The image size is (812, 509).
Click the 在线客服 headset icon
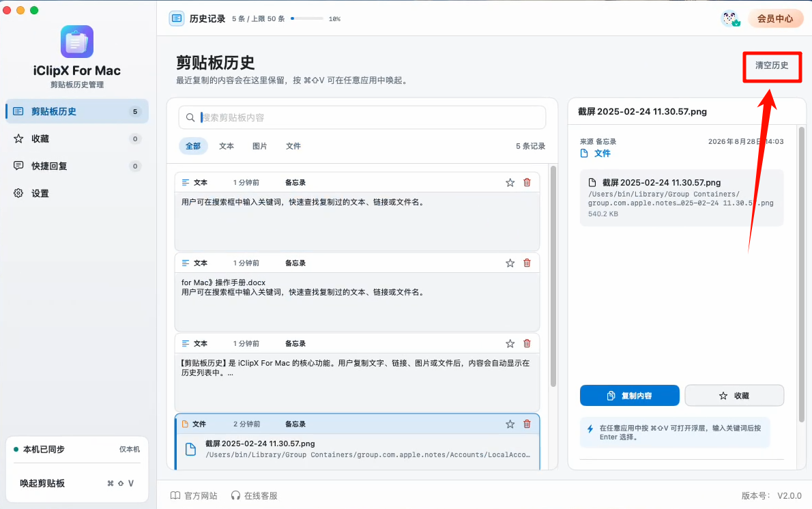(235, 495)
